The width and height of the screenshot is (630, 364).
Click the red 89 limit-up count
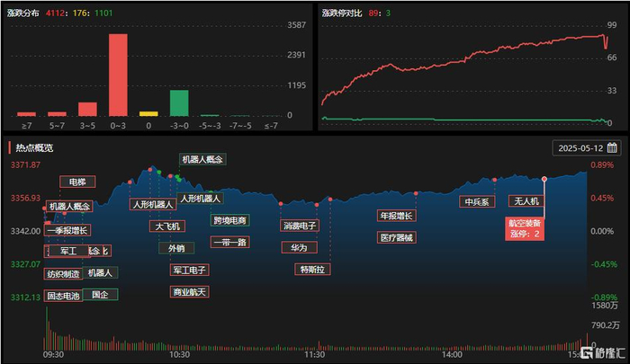coord(373,13)
